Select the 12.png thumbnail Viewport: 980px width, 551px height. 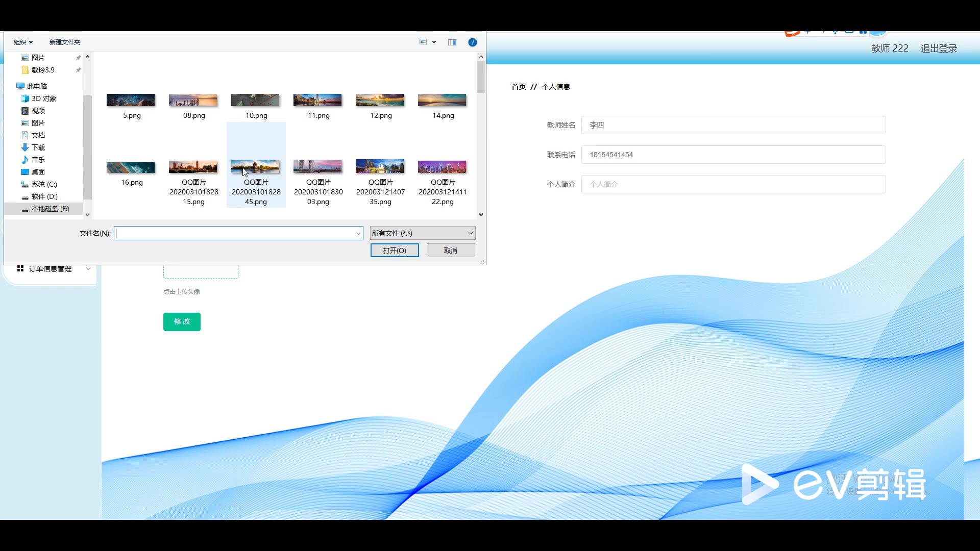(380, 101)
